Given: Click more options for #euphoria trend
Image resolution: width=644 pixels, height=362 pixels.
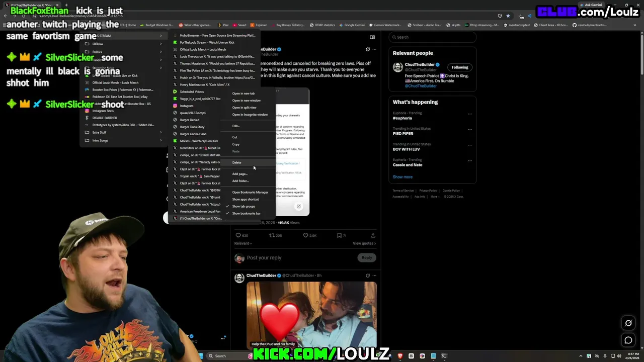Looking at the screenshot, I should click(470, 114).
